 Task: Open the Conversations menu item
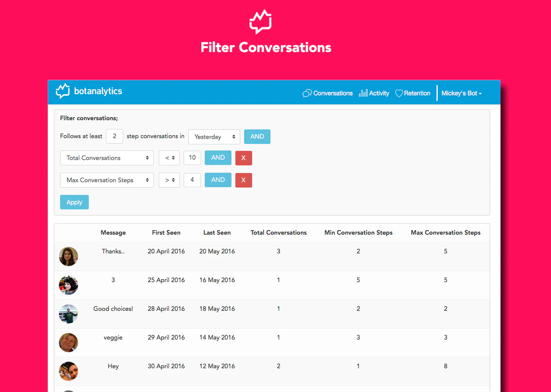(328, 93)
